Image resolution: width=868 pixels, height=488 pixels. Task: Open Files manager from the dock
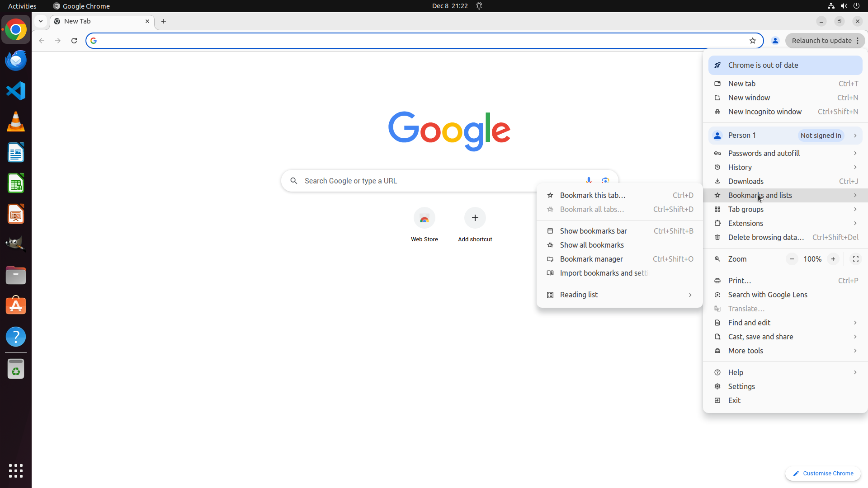16,275
